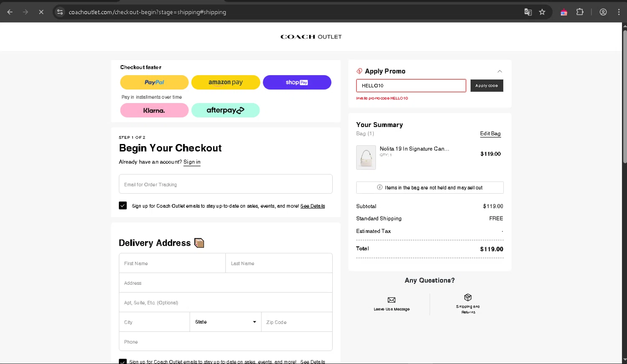Click the Sign in link

click(192, 162)
